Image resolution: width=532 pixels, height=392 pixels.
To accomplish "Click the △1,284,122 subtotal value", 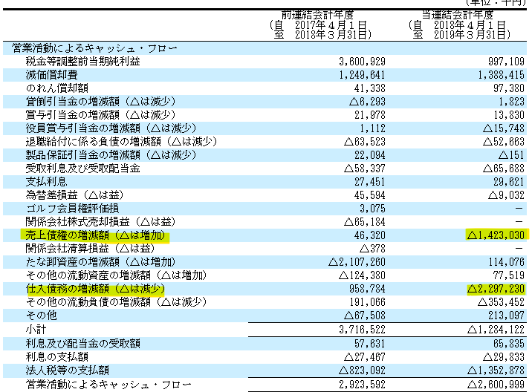I will coord(496,330).
